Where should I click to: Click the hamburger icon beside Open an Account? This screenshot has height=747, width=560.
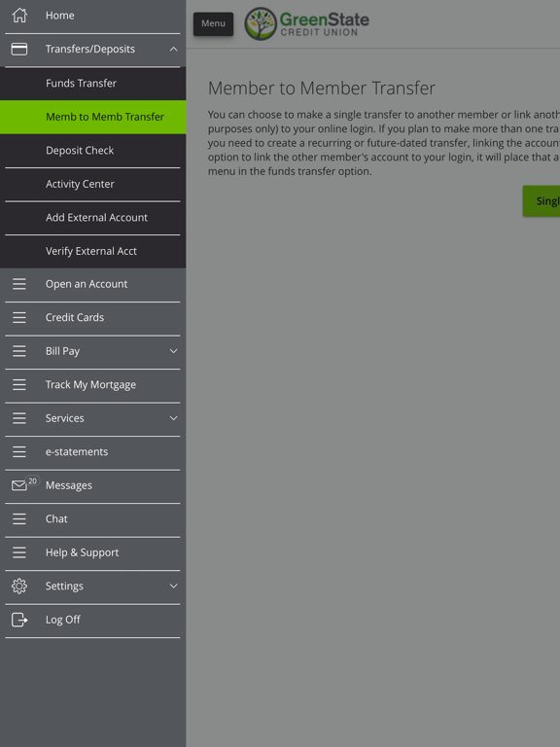(x=19, y=284)
